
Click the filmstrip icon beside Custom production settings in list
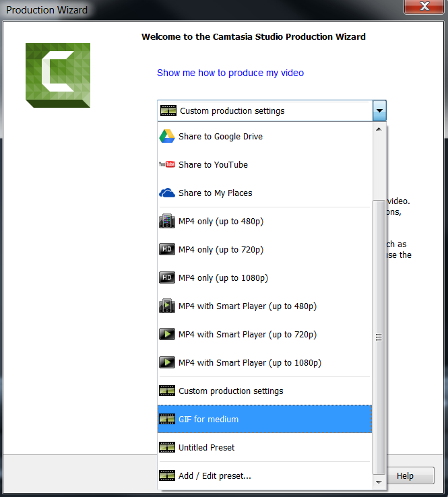[167, 391]
